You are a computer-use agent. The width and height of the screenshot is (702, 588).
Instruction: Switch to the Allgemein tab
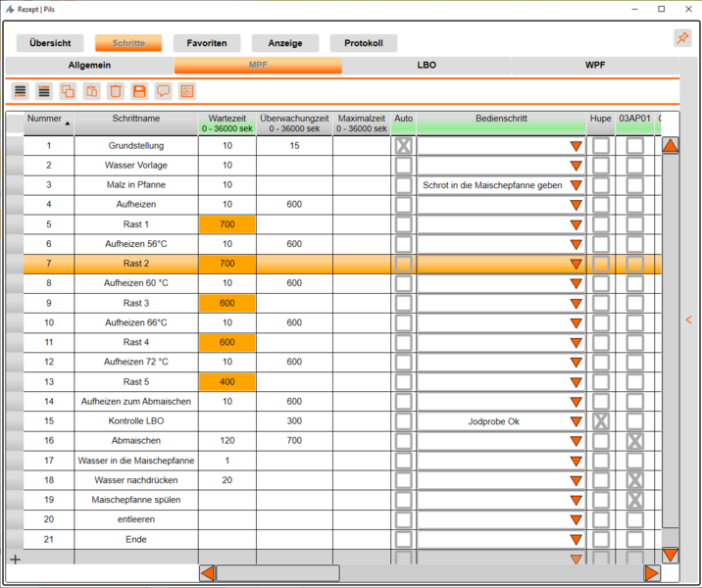pos(89,66)
